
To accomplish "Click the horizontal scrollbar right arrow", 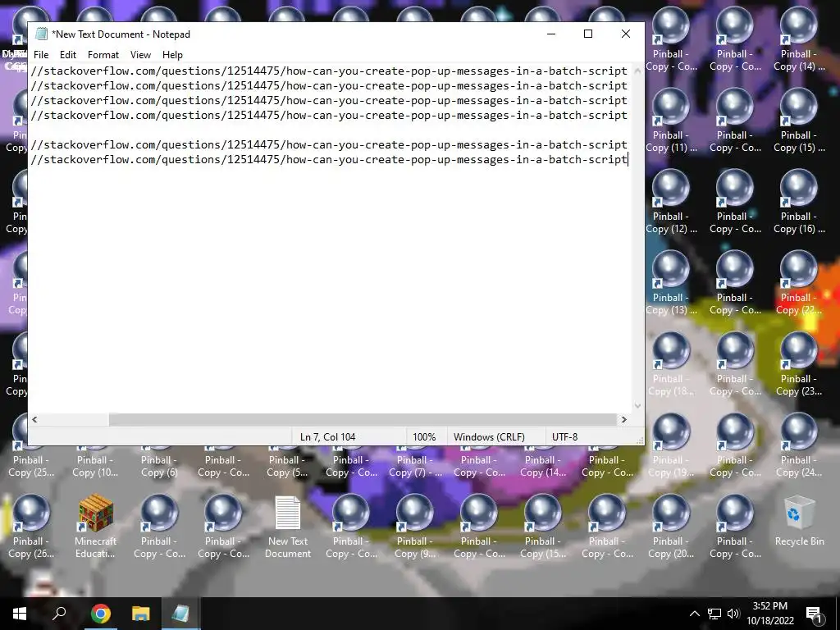I will coord(623,419).
